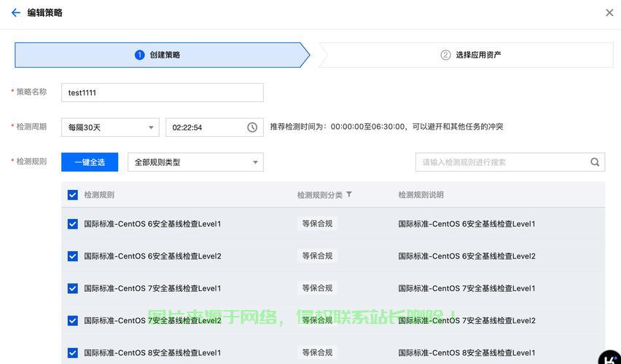Image resolution: width=621 pixels, height=364 pixels.
Task: Click the 等保合规 tag in CentOS 6 Level2 row
Action: 317,256
